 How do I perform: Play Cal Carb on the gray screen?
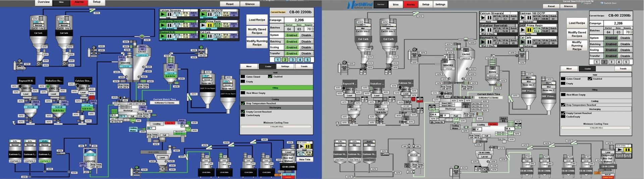(523, 42)
